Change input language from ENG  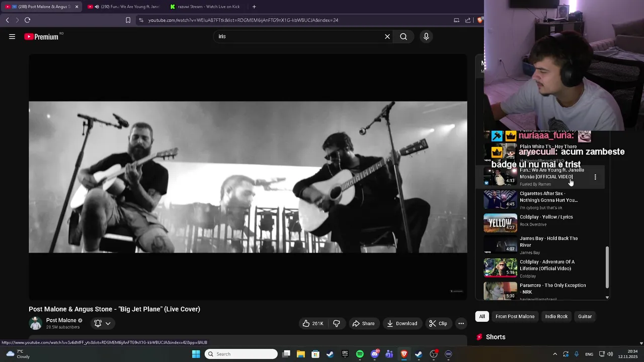pos(589,354)
